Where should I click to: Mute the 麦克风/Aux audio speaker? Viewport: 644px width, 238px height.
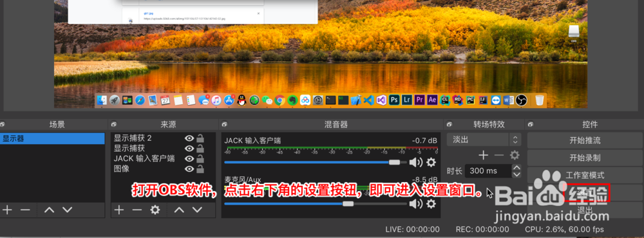[416, 203]
